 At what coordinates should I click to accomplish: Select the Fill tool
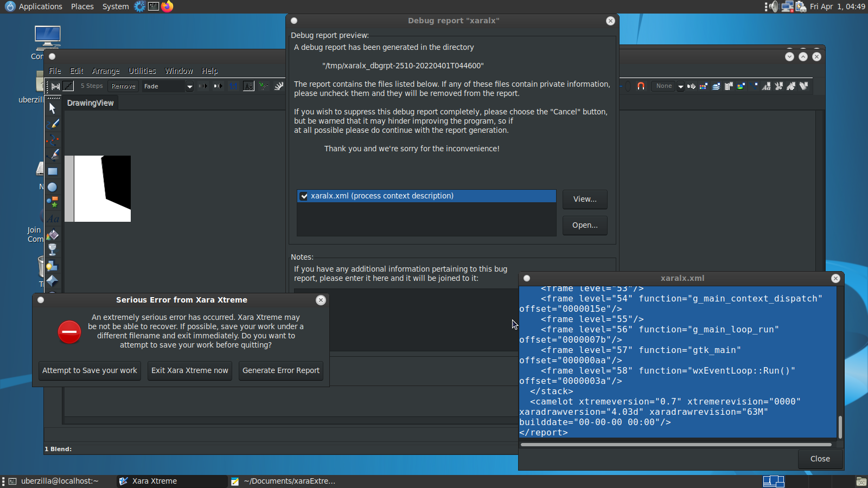coord(53,234)
